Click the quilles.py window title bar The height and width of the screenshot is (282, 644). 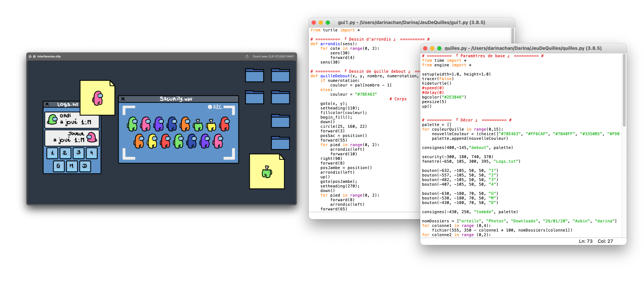523,48
